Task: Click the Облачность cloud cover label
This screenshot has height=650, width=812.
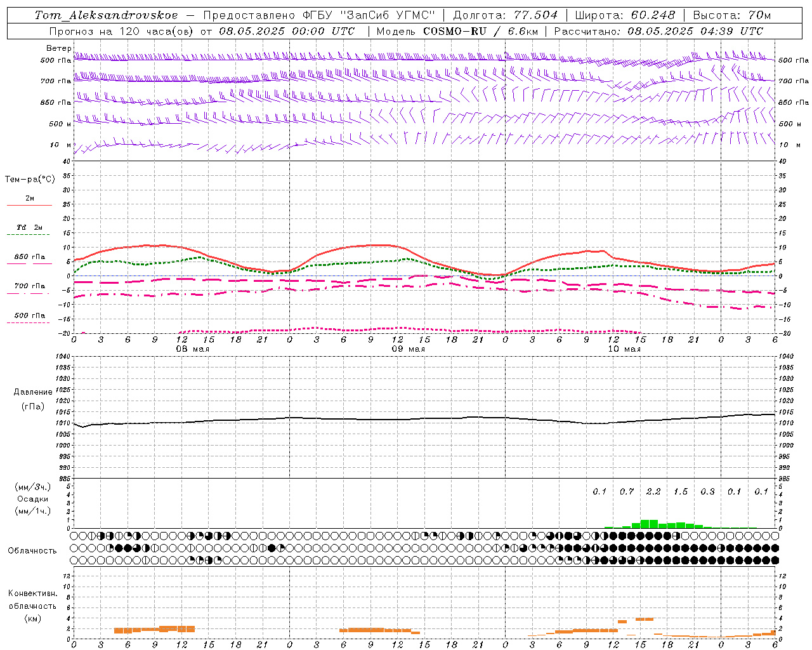Action: coord(32,550)
